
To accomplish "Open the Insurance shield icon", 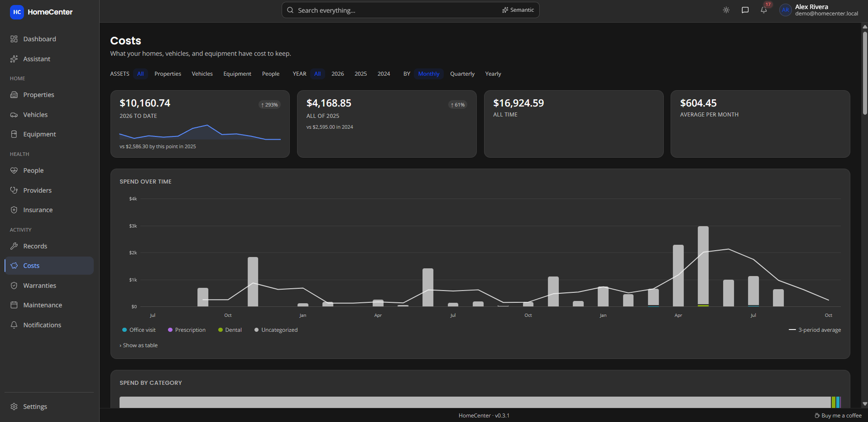I will pyautogui.click(x=14, y=210).
